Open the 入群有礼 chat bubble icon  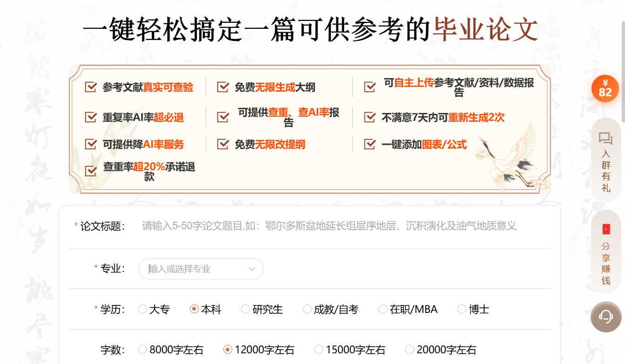[x=605, y=139]
